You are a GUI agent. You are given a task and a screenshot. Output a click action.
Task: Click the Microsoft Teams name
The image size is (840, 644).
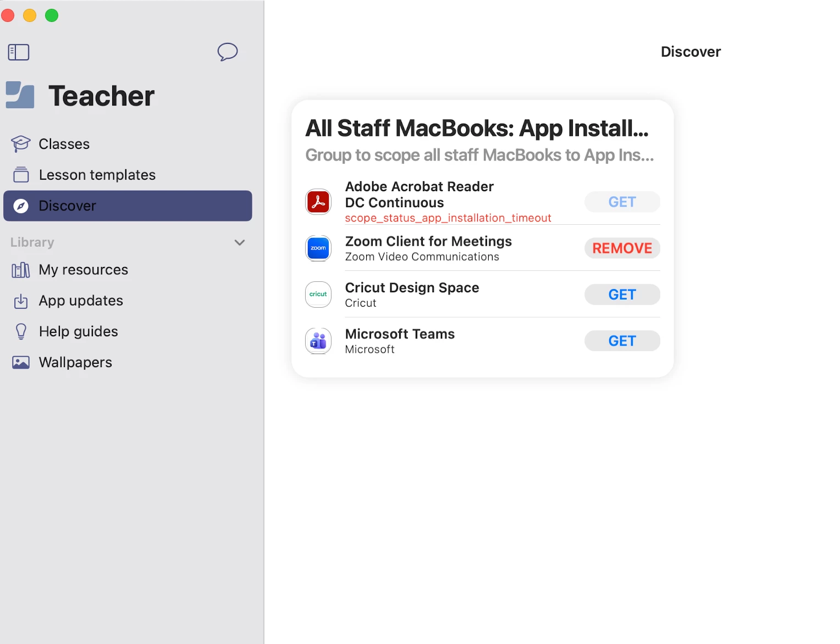click(x=400, y=334)
